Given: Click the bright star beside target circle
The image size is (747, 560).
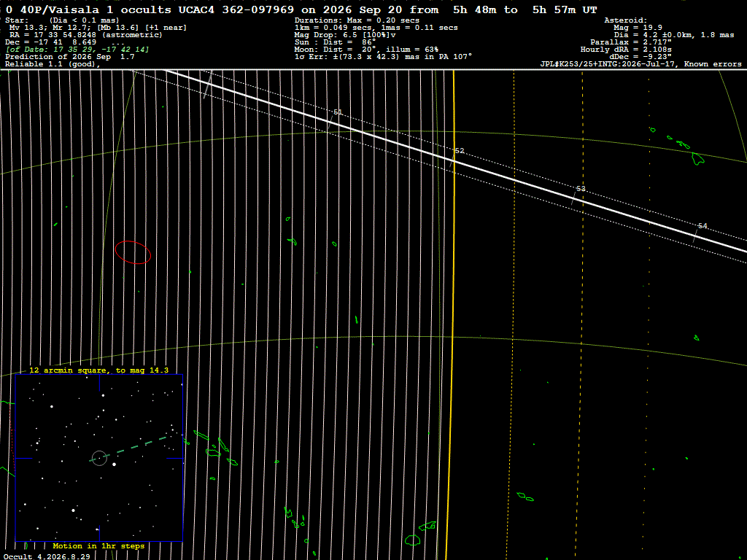Looking at the screenshot, I should click(x=115, y=464).
